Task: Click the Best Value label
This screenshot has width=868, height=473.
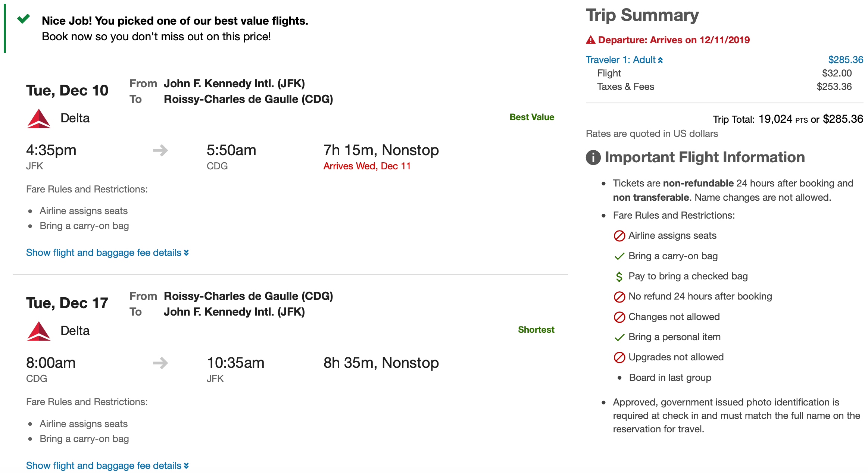Action: (x=531, y=117)
